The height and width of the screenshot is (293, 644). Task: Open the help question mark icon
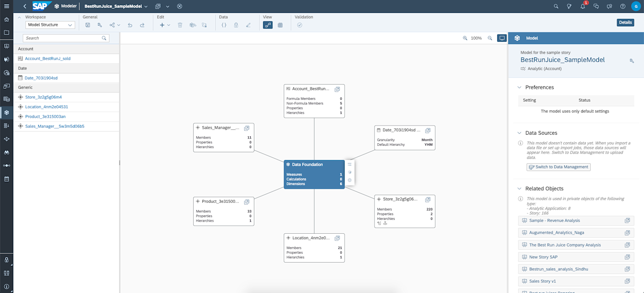pyautogui.click(x=623, y=6)
